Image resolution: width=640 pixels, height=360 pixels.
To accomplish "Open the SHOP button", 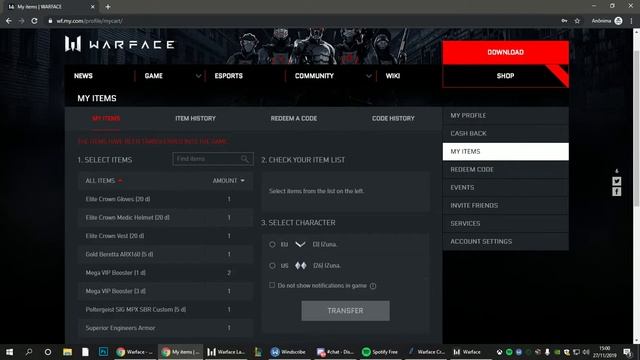I will 505,76.
